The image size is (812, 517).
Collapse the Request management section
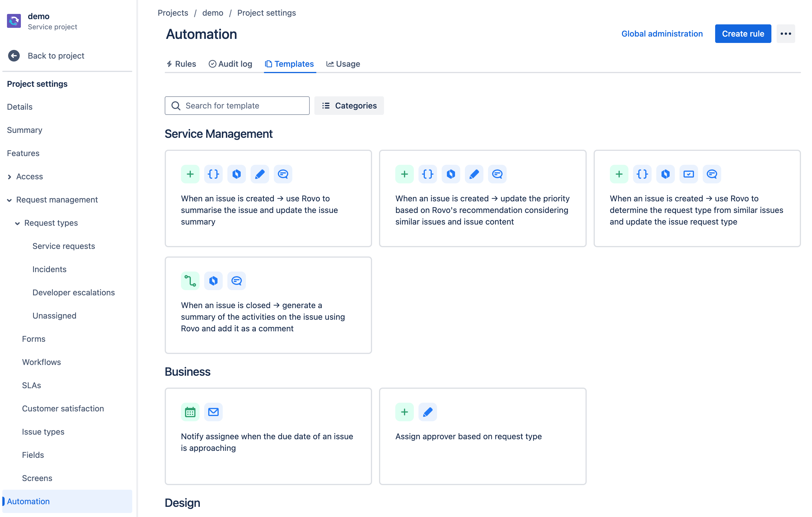point(10,200)
